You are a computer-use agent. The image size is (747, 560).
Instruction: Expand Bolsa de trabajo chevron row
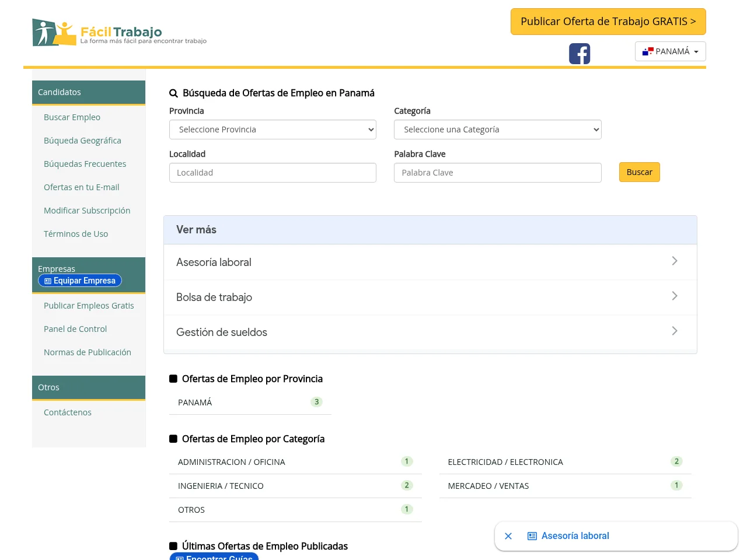pos(430,297)
